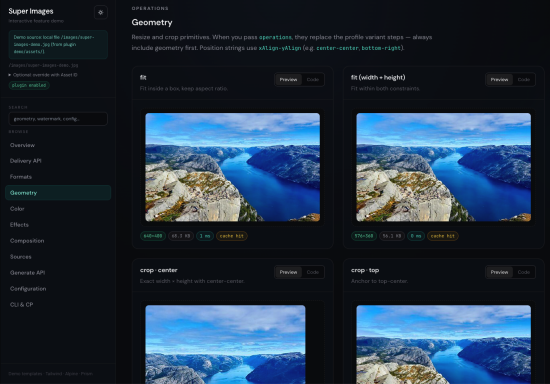The height and width of the screenshot is (384, 550).
Task: Click the '640×480' dimension badge
Action: tap(153, 236)
